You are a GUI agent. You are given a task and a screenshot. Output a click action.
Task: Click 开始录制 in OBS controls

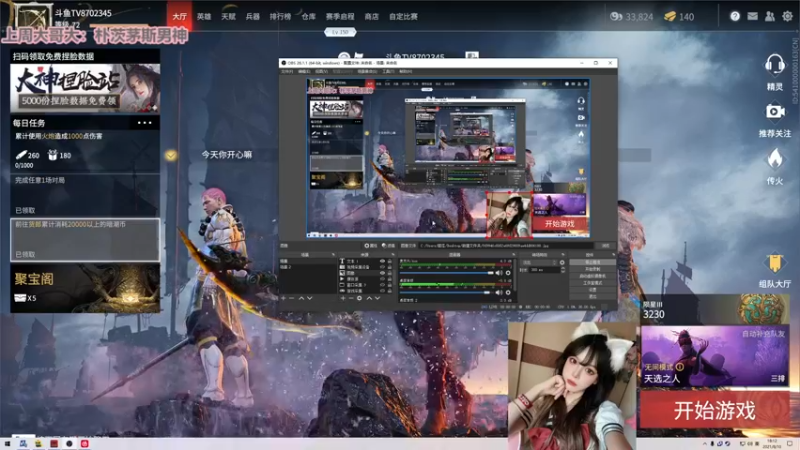[593, 269]
